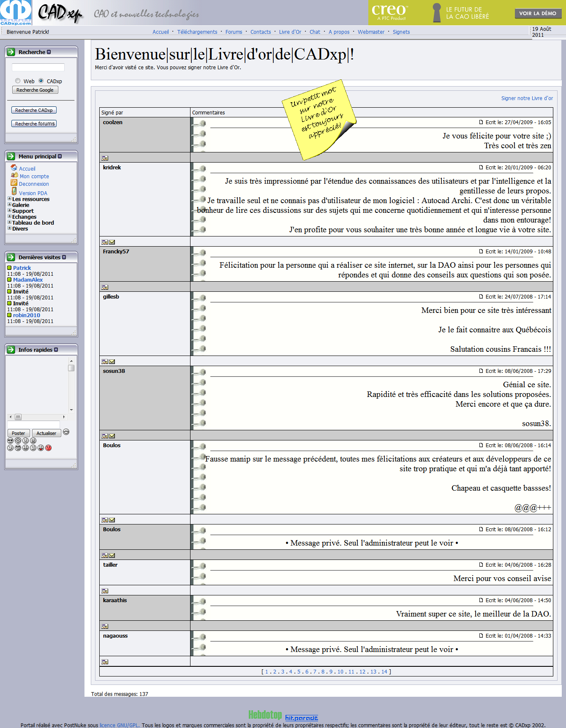Click the yellow sticky note image
Screen dimensions: 566x728
pyautogui.click(x=319, y=120)
